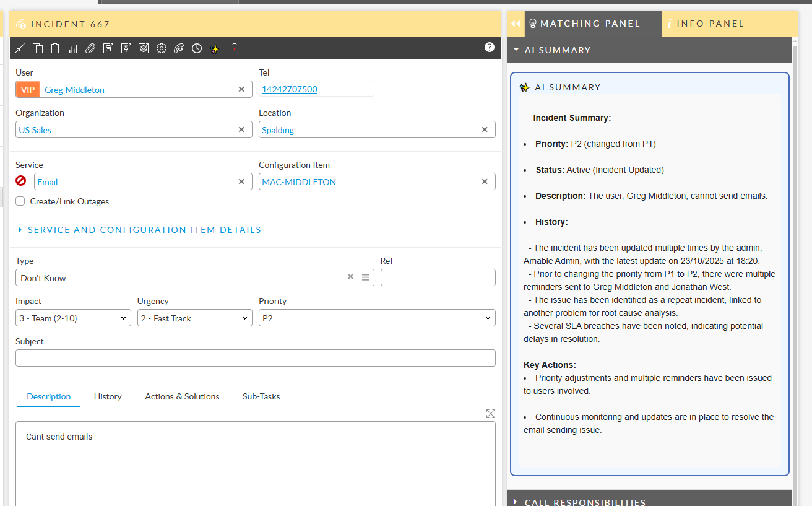The image size is (812, 506).
Task: Open the Greg Middleton user link
Action: click(74, 89)
